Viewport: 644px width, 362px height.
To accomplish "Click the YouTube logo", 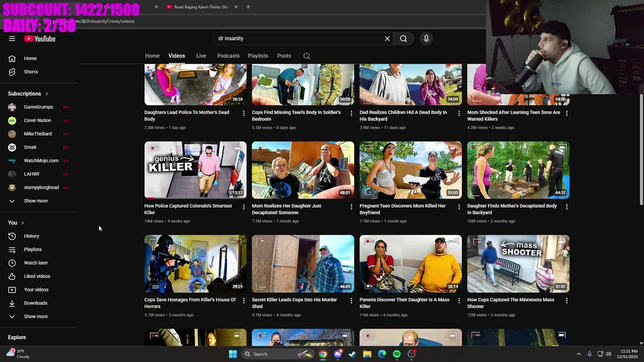I will [x=40, y=39].
